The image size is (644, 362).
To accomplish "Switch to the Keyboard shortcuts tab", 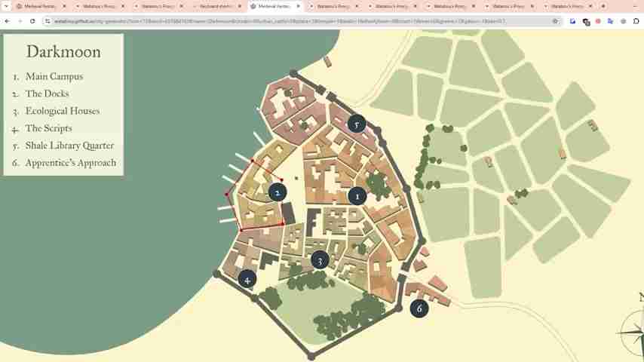I will coord(216,6).
